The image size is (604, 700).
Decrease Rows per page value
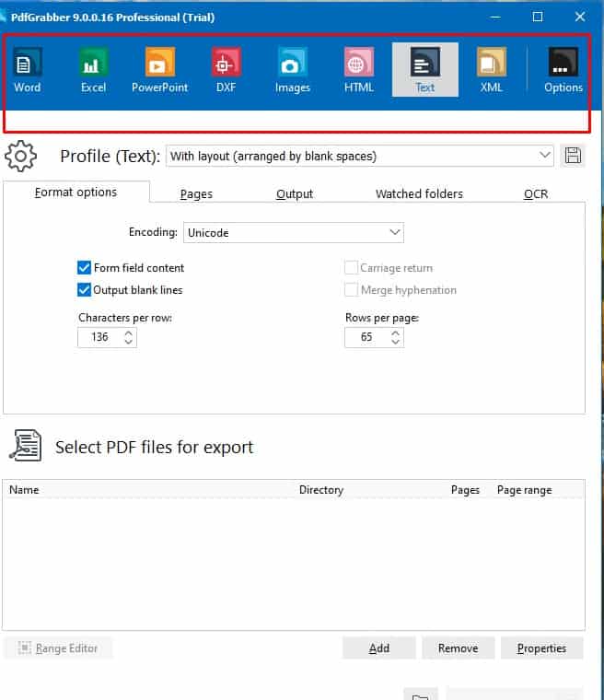coord(395,343)
